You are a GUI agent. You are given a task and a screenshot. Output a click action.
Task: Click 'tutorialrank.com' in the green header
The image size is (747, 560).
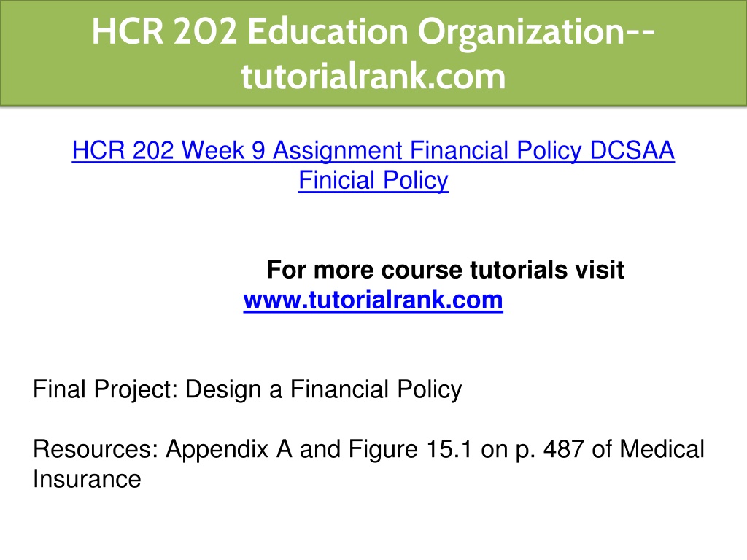point(373,76)
